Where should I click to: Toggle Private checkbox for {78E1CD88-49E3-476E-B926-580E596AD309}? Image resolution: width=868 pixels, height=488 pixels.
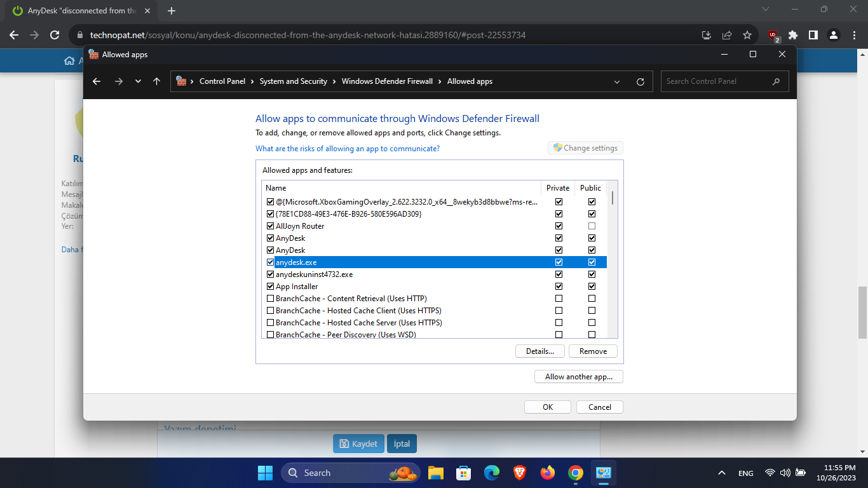pyautogui.click(x=559, y=214)
